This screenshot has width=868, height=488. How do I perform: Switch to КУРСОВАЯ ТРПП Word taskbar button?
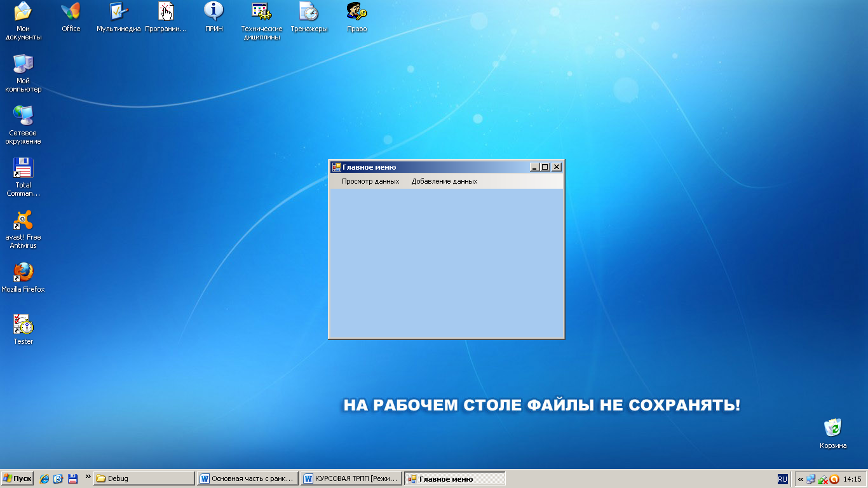pyautogui.click(x=351, y=478)
